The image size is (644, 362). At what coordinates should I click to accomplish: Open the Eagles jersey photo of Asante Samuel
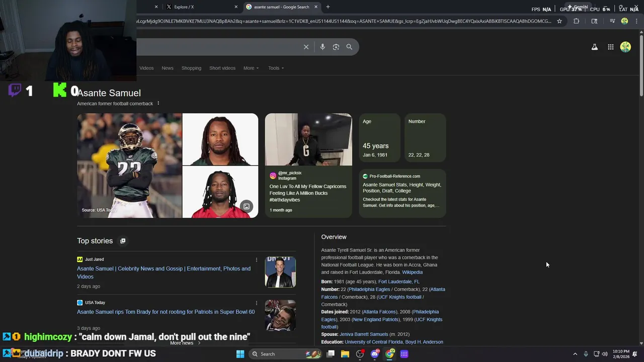tap(129, 165)
